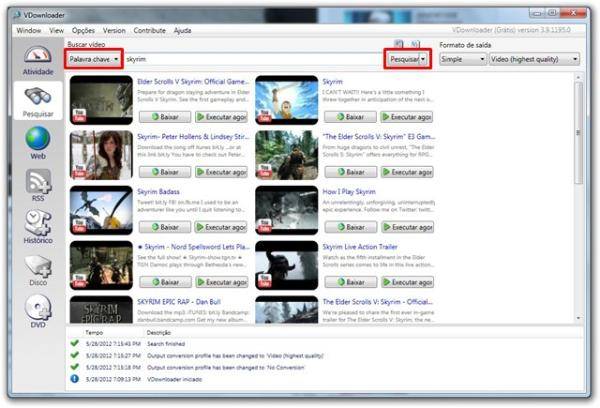This screenshot has width=600, height=408.
Task: Click the How I Play Skyrim thumbnail
Action: point(287,210)
